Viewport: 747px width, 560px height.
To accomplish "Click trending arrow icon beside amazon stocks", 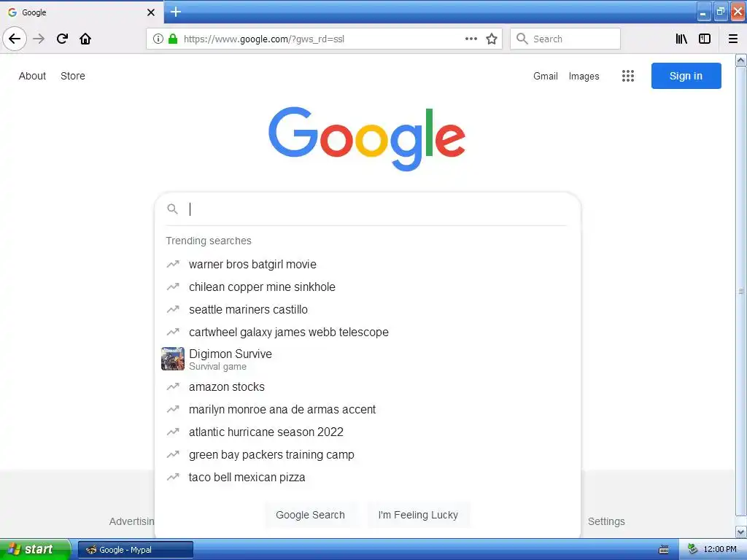I will point(172,386).
